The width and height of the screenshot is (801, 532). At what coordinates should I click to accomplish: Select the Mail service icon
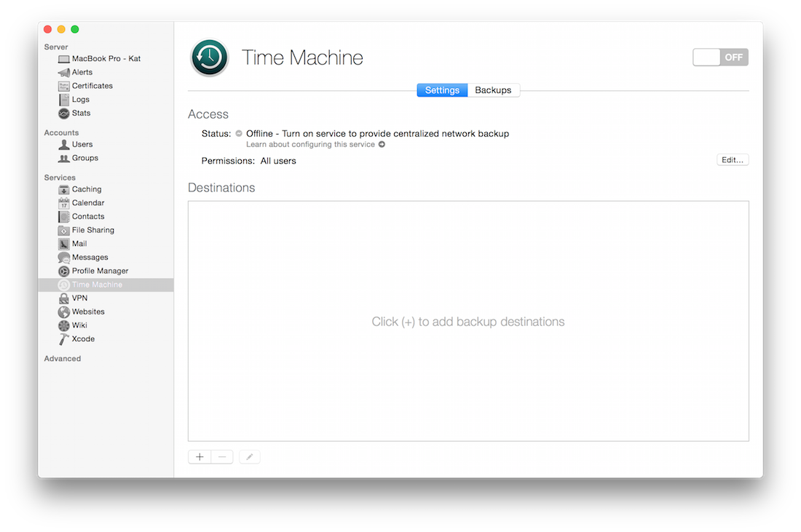[64, 244]
